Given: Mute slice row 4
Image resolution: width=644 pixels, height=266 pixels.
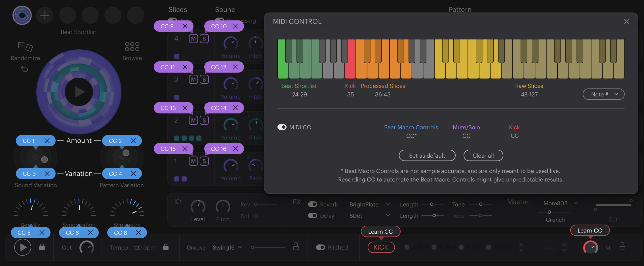Looking at the screenshot, I should 193,39.
